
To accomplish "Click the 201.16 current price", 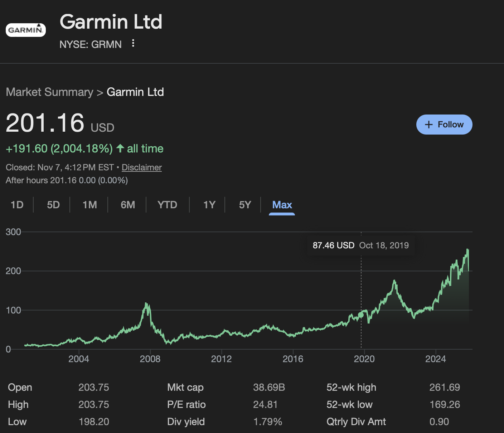I will click(45, 123).
